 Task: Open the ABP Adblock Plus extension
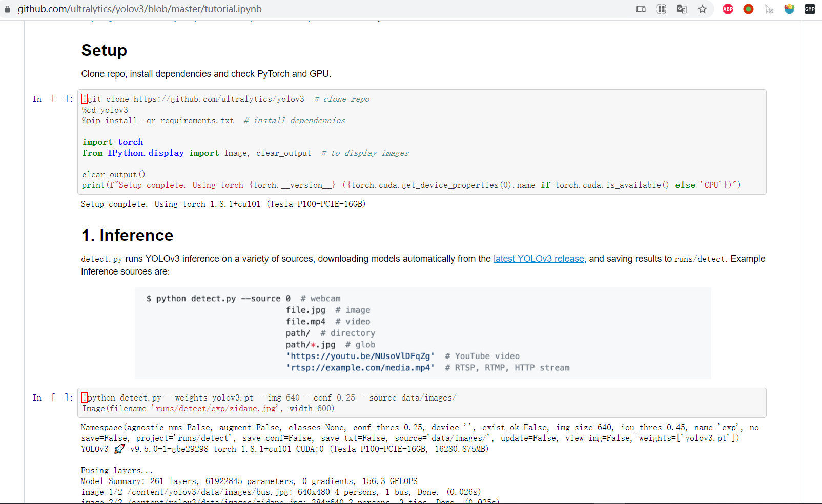click(728, 9)
